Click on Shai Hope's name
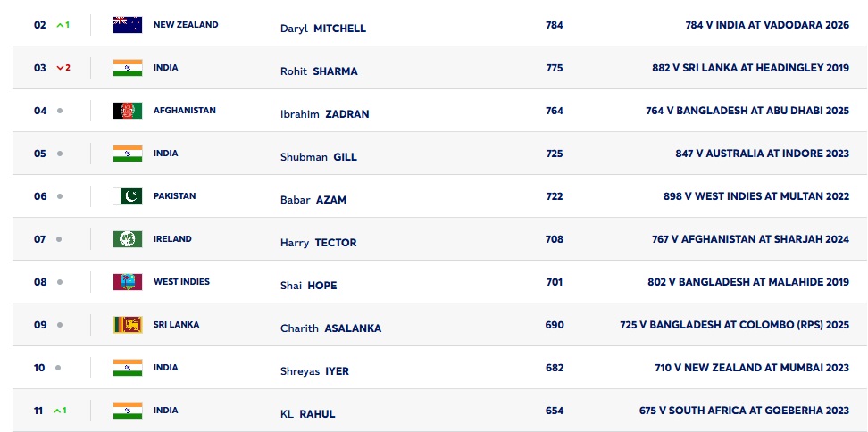This screenshot has height=432, width=868. (308, 286)
